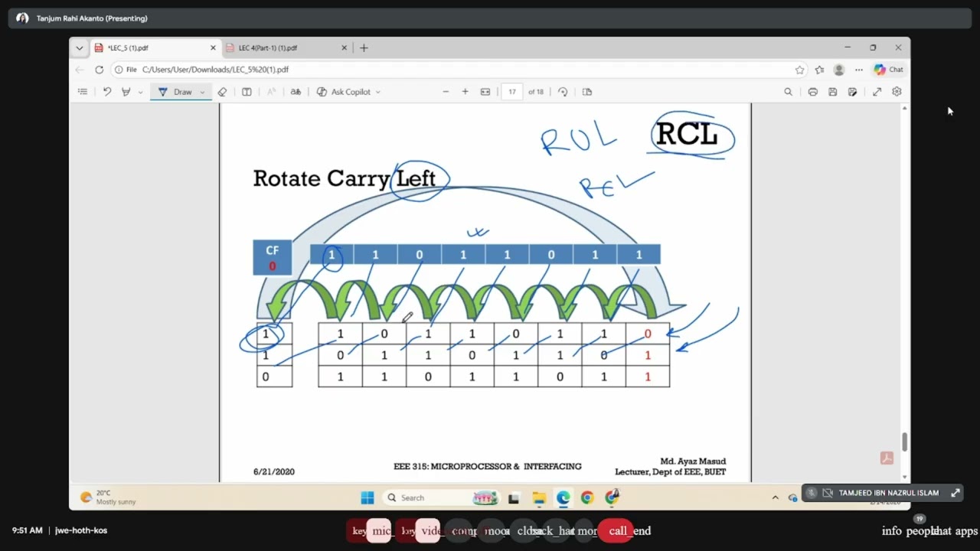The height and width of the screenshot is (551, 980).
Task: Open Edge settings and more menu
Action: [x=859, y=70]
